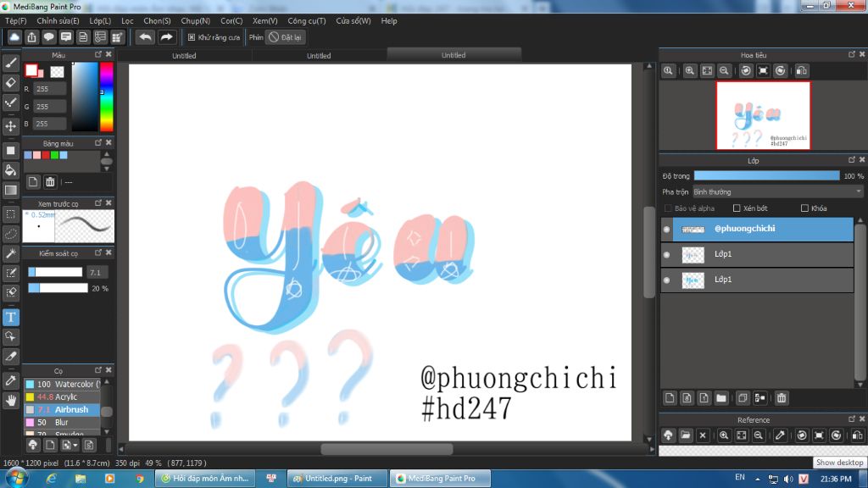Click the R value input field
Viewport: 868px width, 488px height.
tap(49, 88)
